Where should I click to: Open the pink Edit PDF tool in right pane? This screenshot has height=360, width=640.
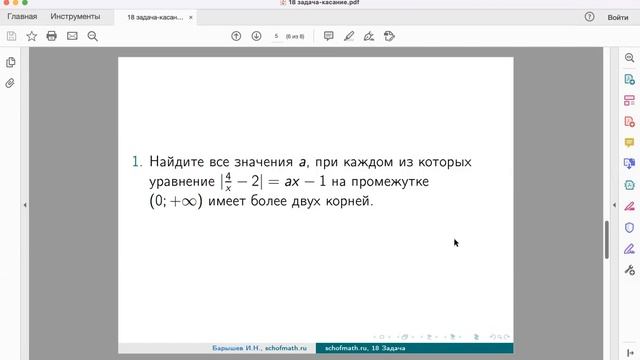[629, 206]
